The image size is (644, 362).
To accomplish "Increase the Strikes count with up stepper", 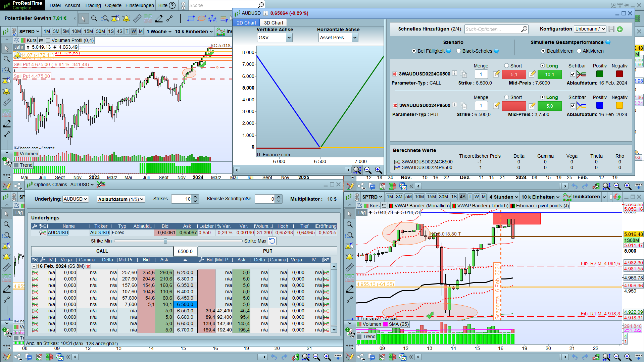I will pyautogui.click(x=195, y=197).
